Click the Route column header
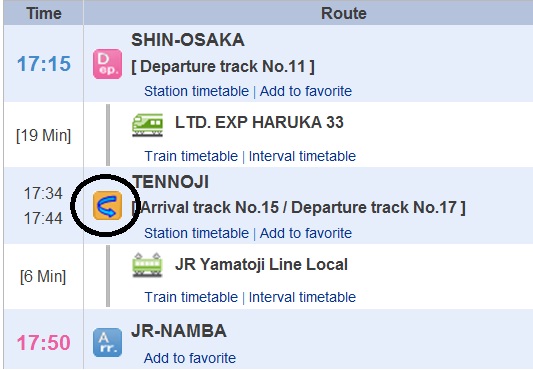533x370 pixels. tap(344, 14)
